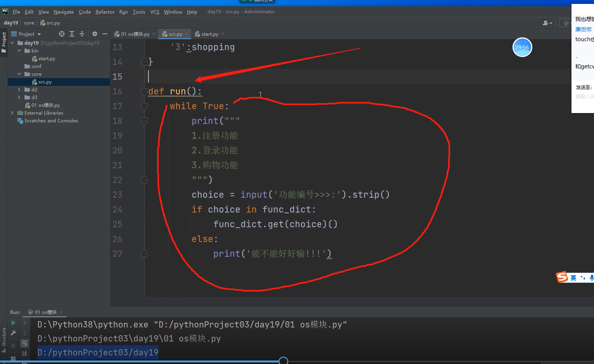The image size is (594, 364).
Task: Collapse the bin folder
Action: coord(19,51)
